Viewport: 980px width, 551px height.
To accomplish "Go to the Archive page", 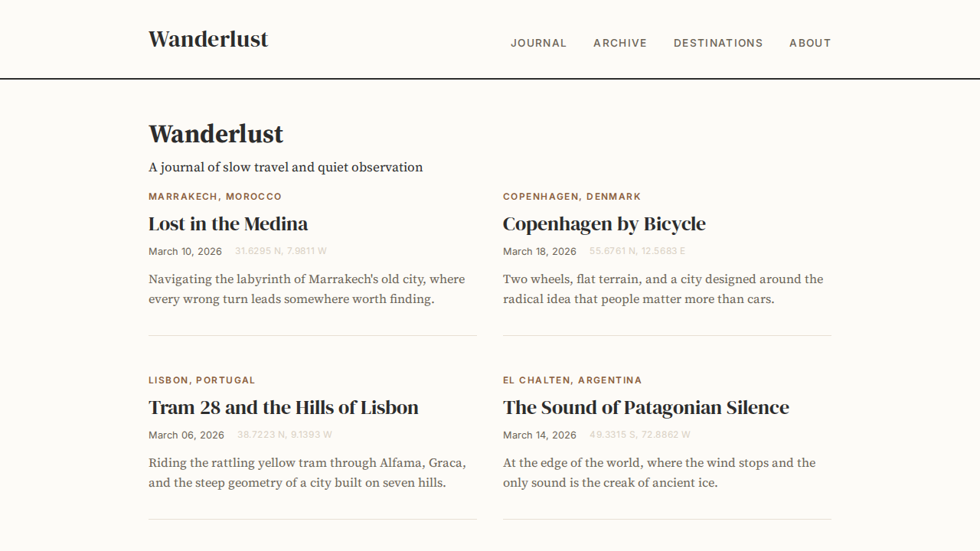I will point(620,43).
